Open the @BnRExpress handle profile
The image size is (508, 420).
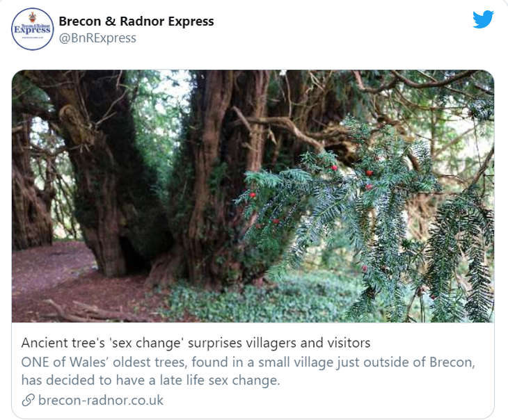click(x=97, y=38)
